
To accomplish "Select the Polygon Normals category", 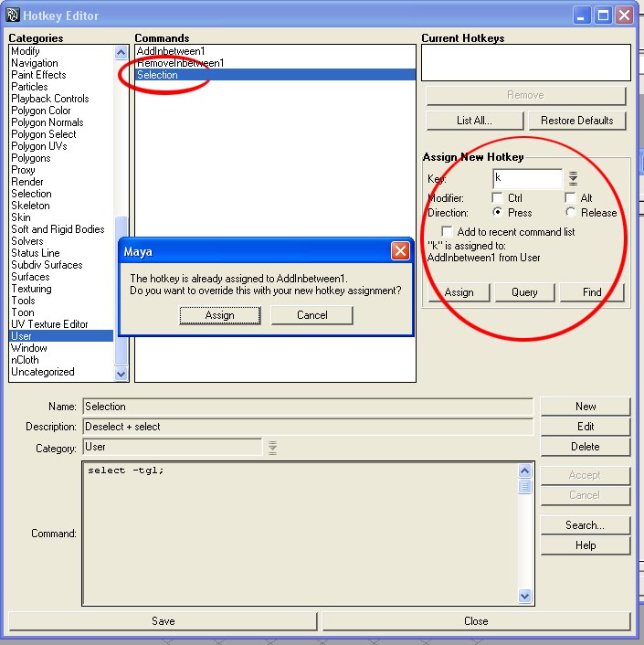I will pyautogui.click(x=61, y=122).
